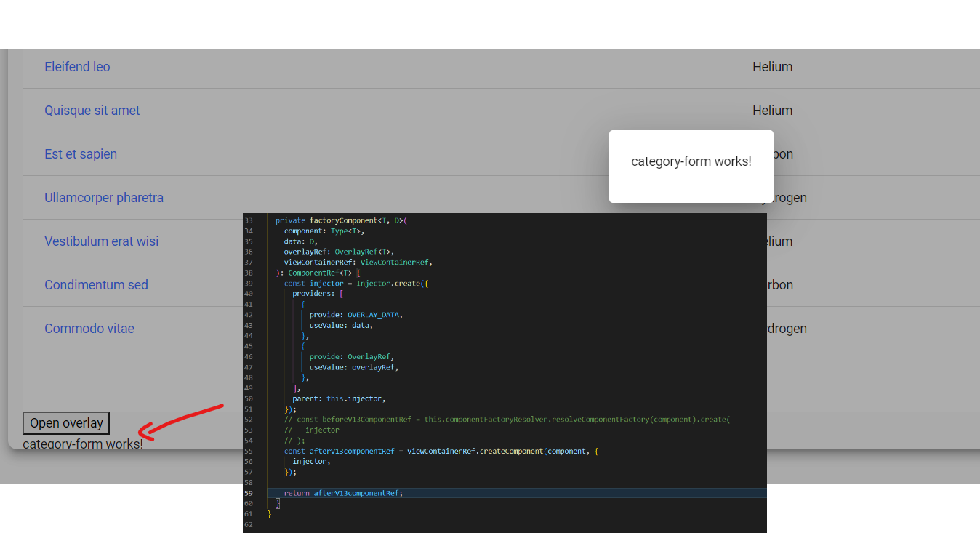Select Helium cell in Eleifend leo row
Image resolution: width=980 pixels, height=533 pixels.
click(773, 67)
